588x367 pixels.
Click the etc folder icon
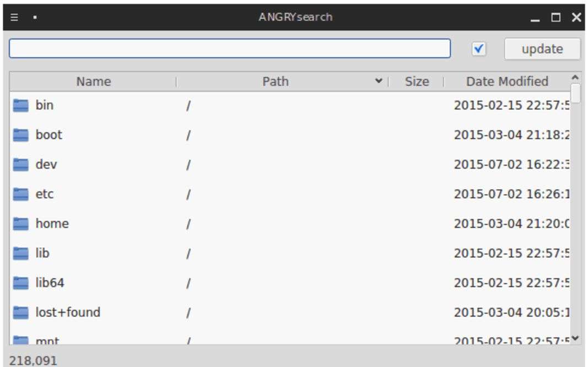pos(21,195)
